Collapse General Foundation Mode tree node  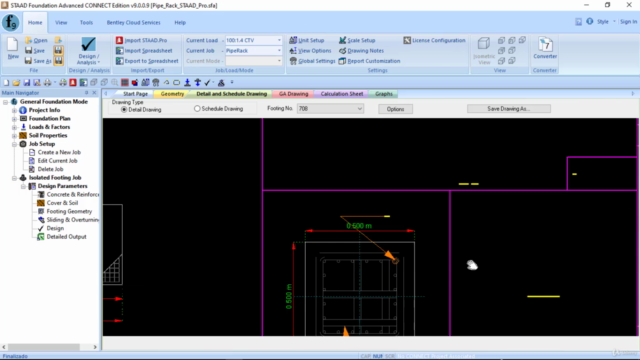[6, 102]
